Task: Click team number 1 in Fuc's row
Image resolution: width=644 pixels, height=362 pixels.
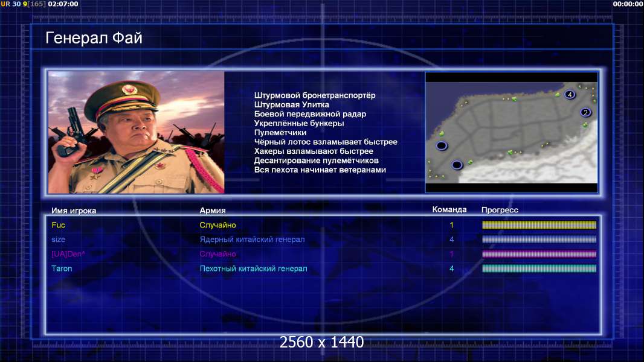Action: pos(451,225)
